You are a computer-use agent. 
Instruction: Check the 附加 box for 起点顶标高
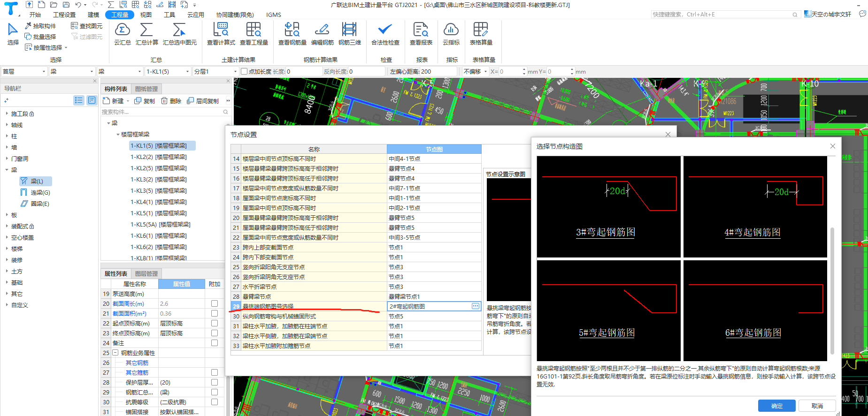coord(215,323)
